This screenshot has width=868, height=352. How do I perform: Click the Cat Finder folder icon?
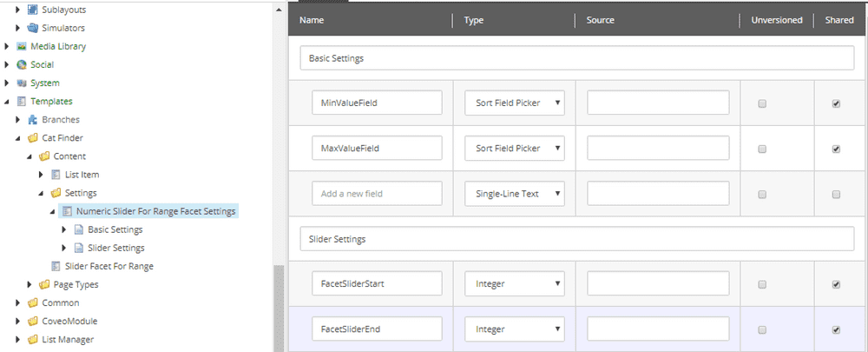[33, 137]
